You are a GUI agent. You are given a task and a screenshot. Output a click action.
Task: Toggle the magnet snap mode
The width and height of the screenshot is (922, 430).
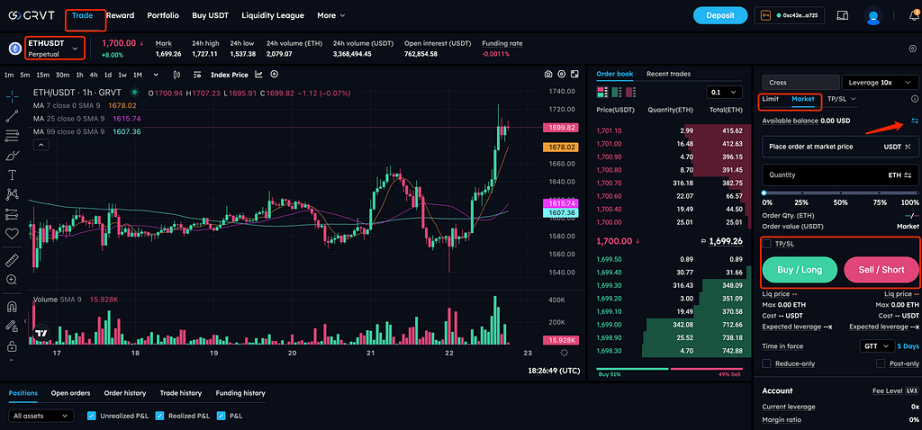12,306
